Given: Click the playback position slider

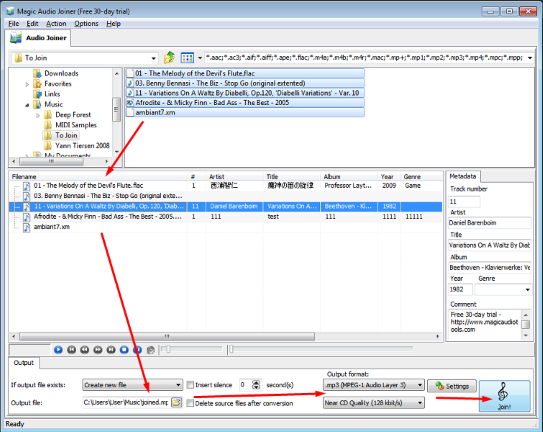Looking at the screenshot, I should 321,350.
